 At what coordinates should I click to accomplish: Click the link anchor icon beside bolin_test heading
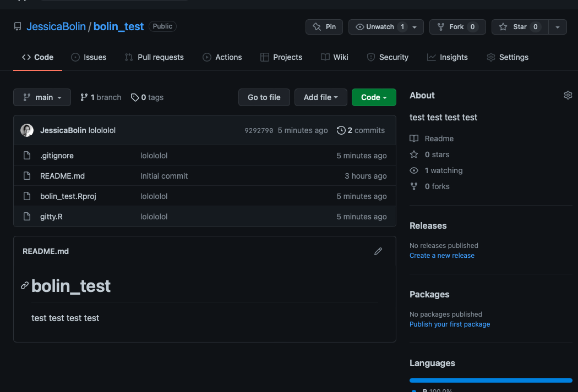[x=25, y=285]
